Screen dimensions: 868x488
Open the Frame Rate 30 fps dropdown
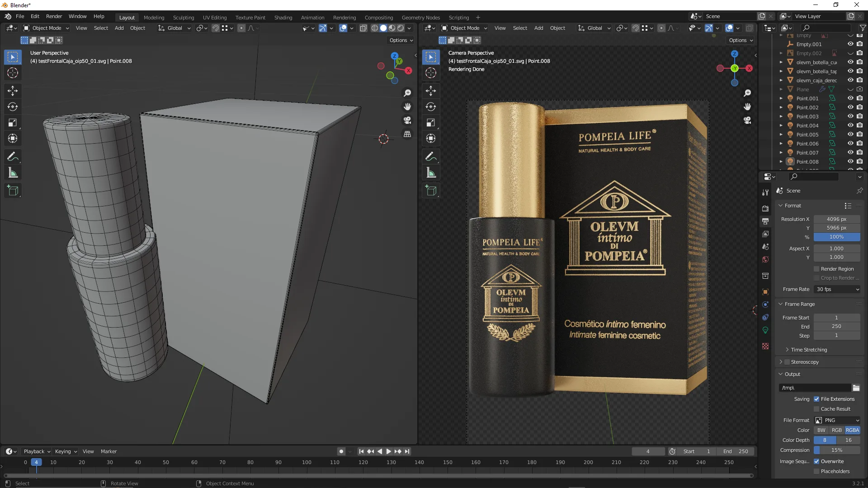pyautogui.click(x=837, y=289)
